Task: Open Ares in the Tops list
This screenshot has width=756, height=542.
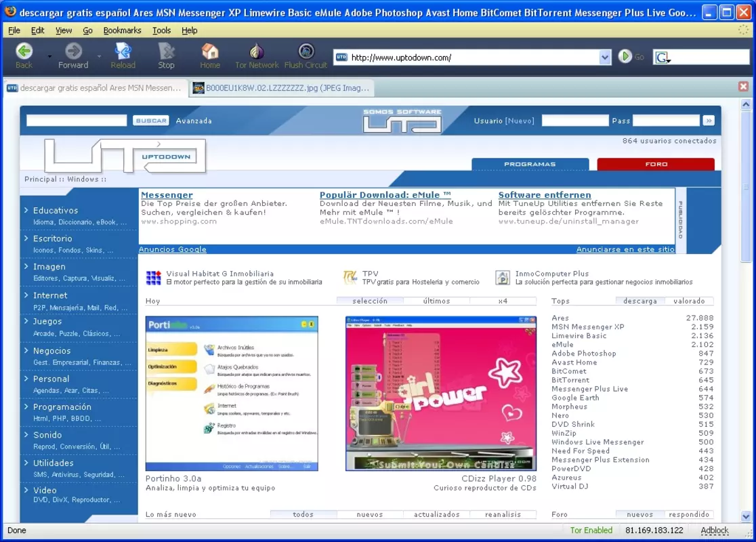Action: click(x=560, y=318)
